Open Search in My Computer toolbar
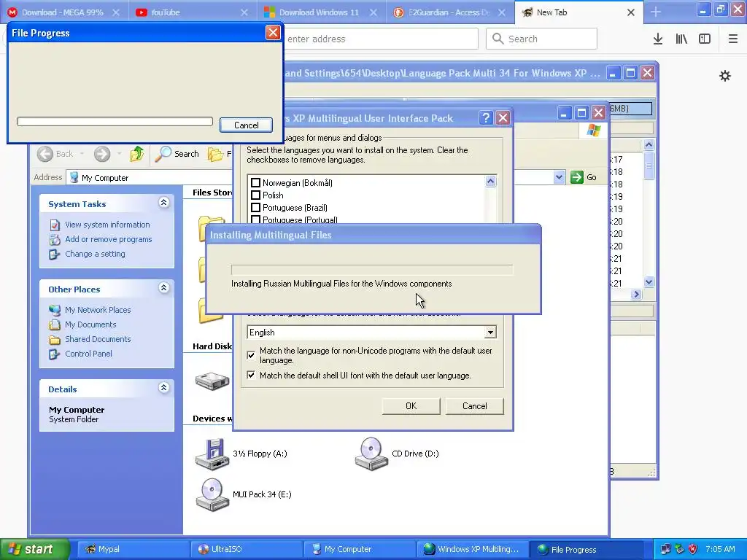747x560 pixels. 177,154
